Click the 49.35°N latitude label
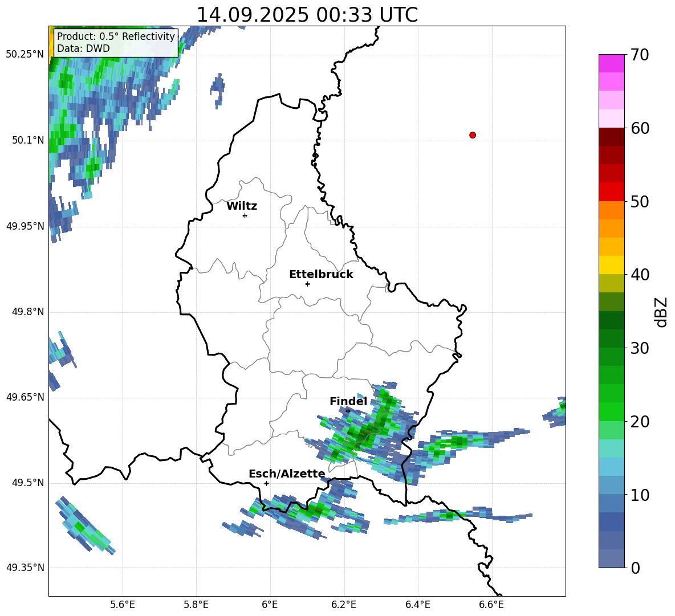675x616 pixels. click(25, 568)
